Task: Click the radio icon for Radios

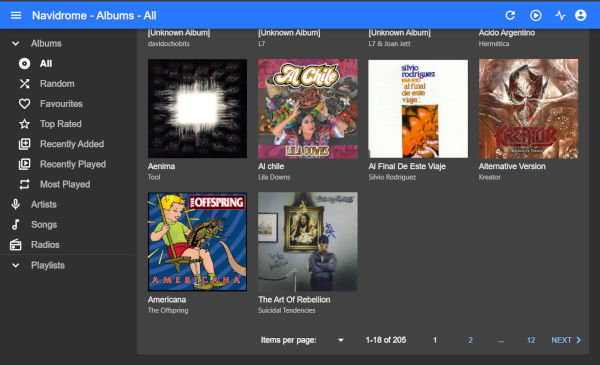Action: click(x=16, y=244)
